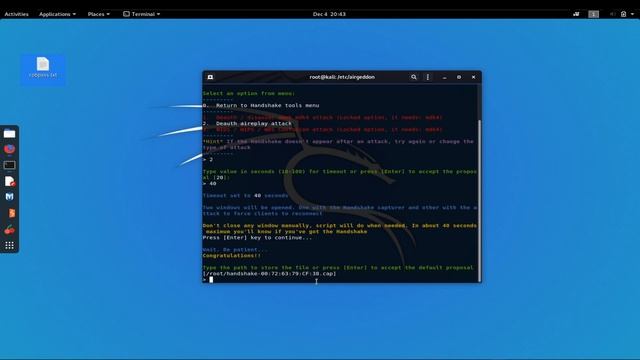Click the volume icon in top bar

coord(612,14)
